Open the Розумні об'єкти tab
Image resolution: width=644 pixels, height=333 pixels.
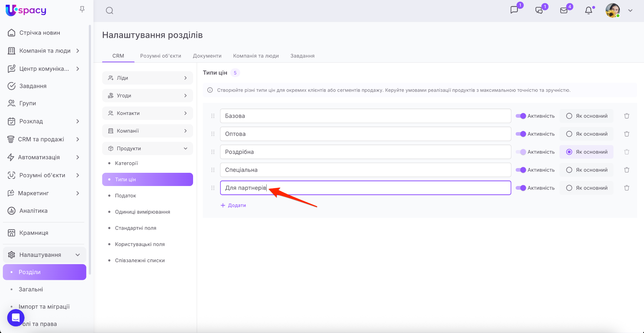(160, 56)
